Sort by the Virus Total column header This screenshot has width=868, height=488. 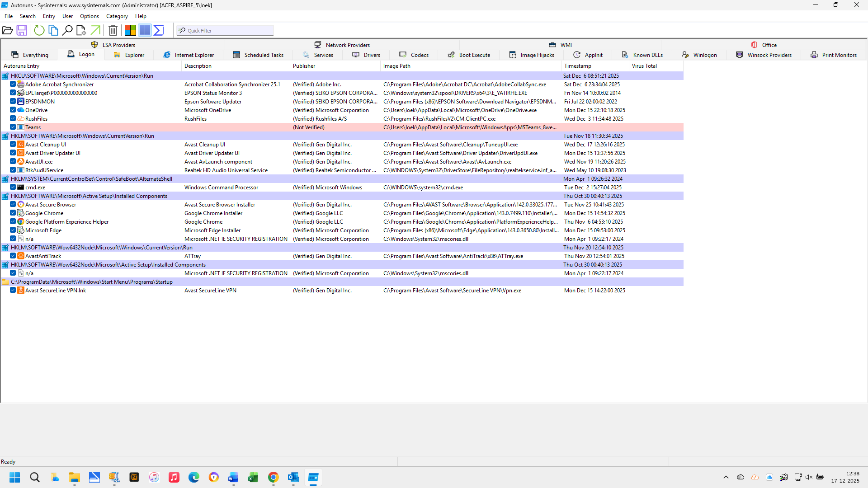click(x=656, y=66)
